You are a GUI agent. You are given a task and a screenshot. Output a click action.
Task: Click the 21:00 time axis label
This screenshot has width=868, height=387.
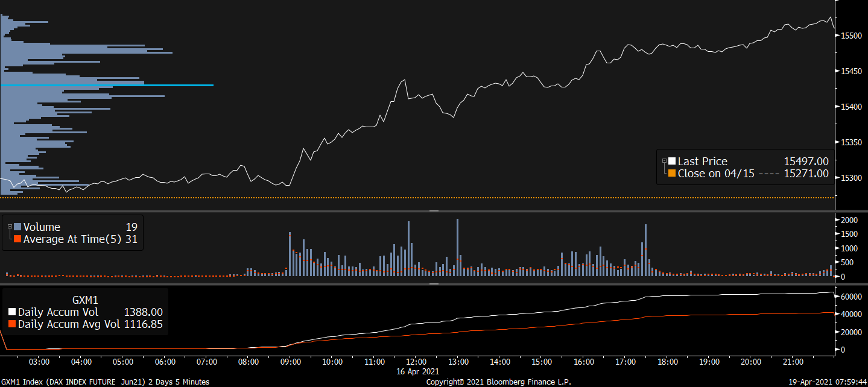(793, 362)
